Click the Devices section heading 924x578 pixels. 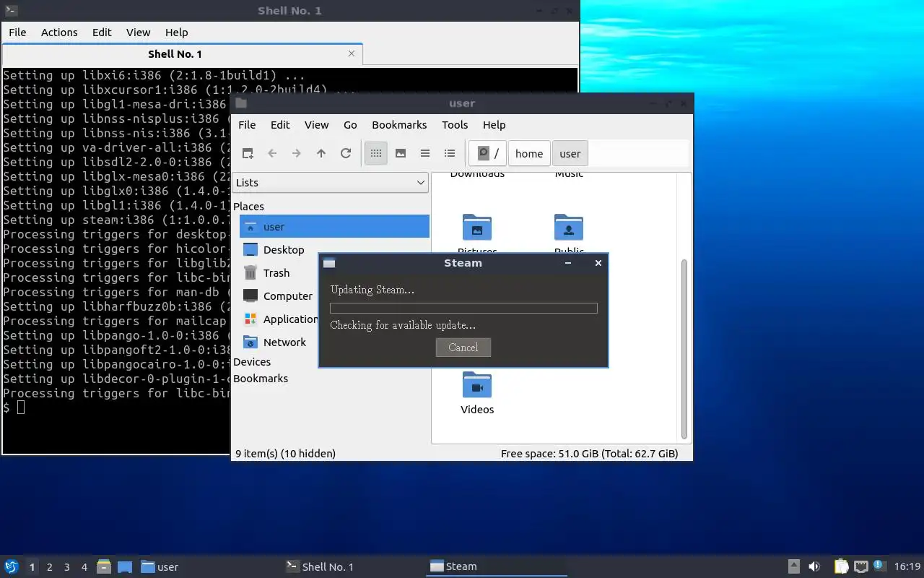point(252,362)
